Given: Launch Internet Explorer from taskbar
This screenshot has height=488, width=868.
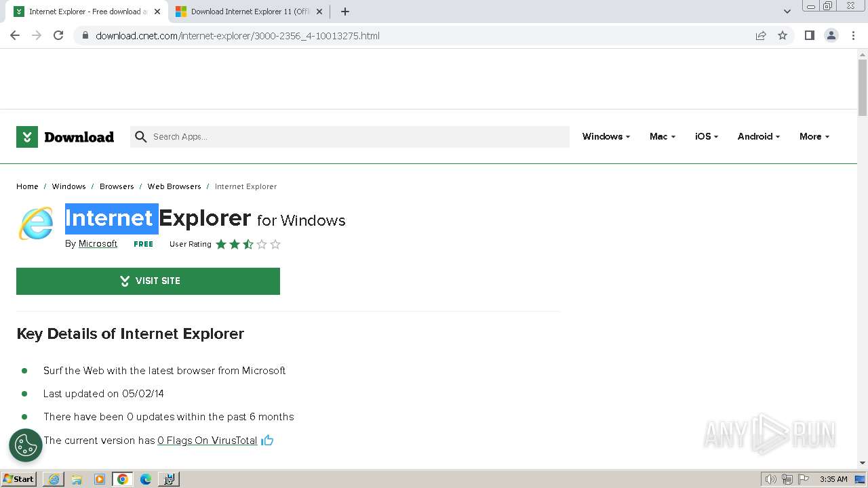Looking at the screenshot, I should click(54, 479).
